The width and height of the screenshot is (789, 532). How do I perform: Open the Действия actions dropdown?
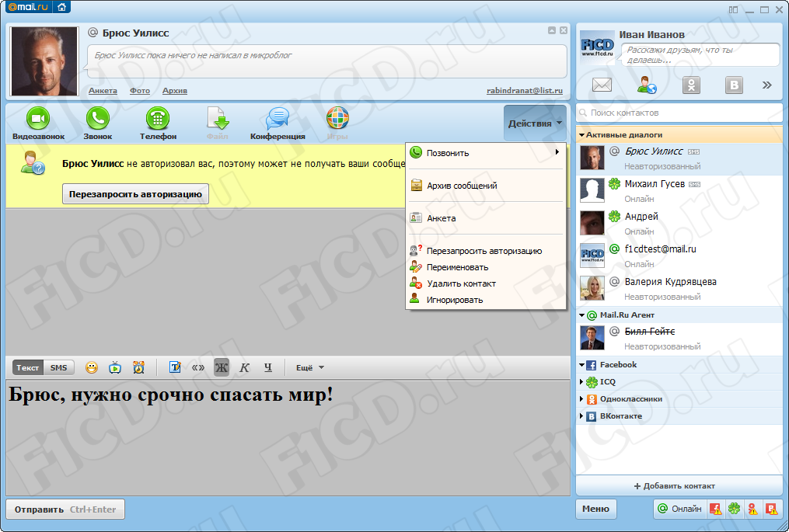point(535,123)
